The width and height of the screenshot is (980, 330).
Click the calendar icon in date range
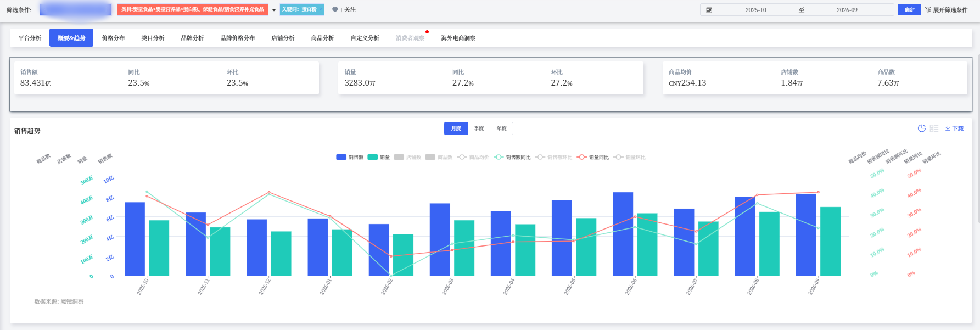pyautogui.click(x=709, y=10)
